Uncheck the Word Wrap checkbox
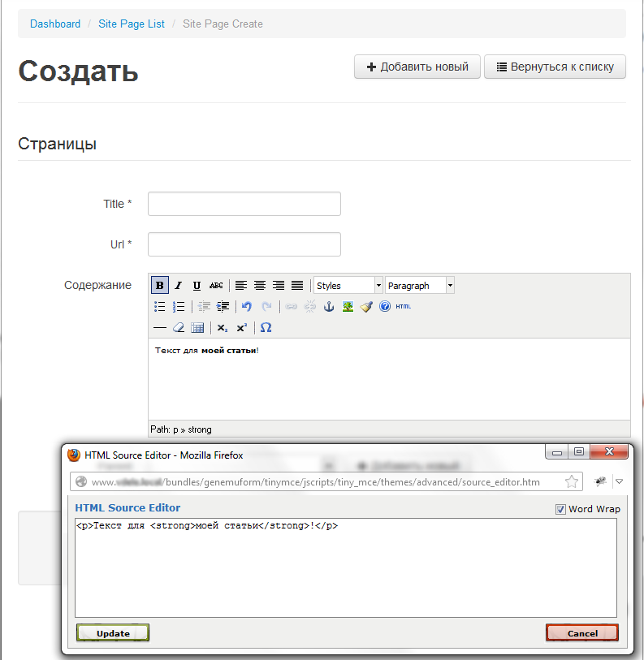 (560, 509)
